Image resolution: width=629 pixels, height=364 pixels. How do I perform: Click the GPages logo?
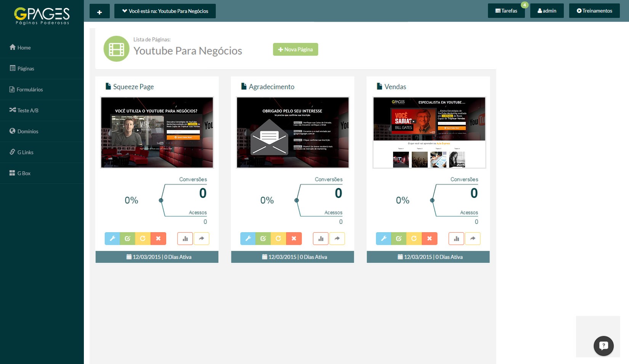[x=42, y=16]
